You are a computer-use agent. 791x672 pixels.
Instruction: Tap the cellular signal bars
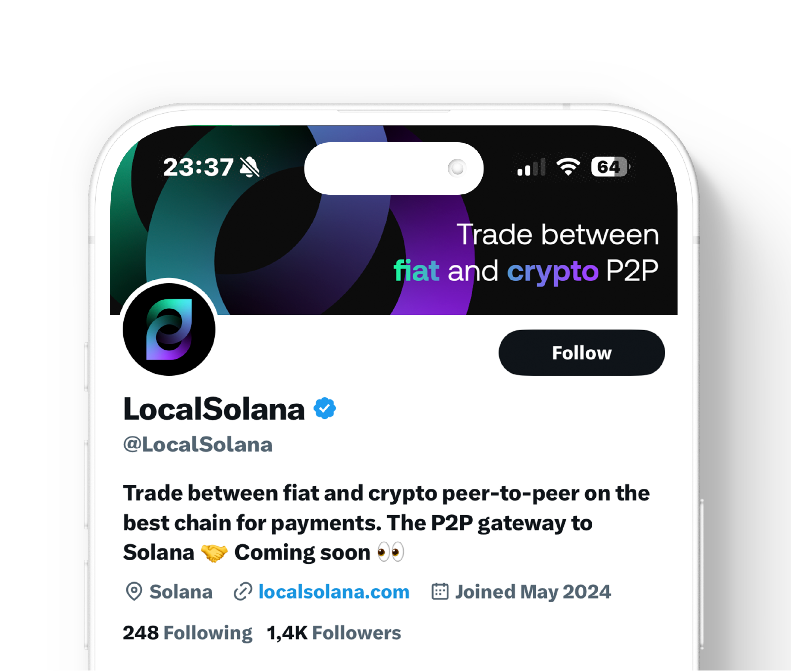click(531, 167)
